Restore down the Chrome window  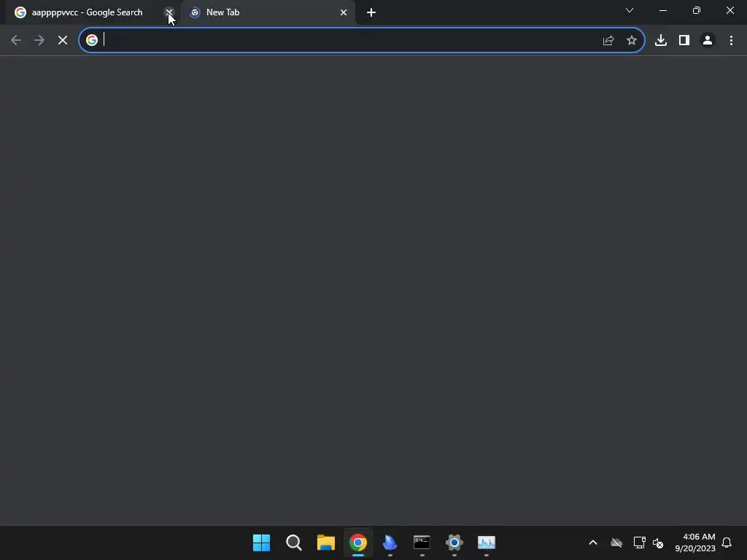point(697,10)
